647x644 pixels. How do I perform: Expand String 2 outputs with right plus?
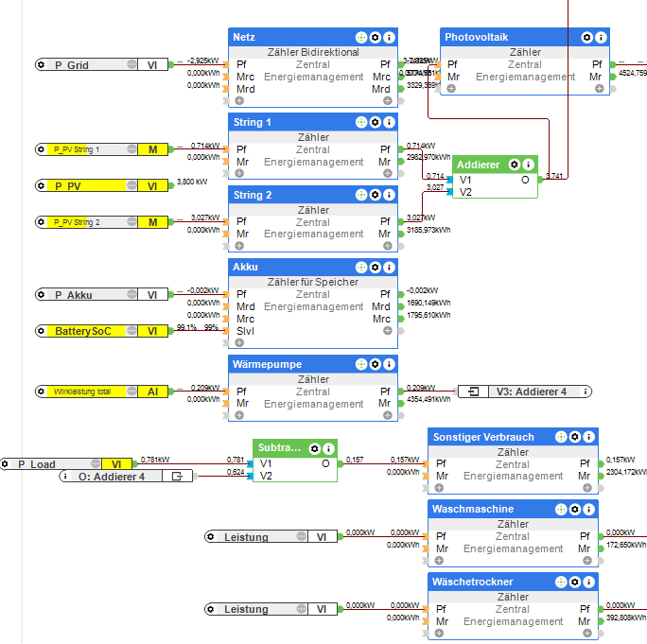[388, 246]
